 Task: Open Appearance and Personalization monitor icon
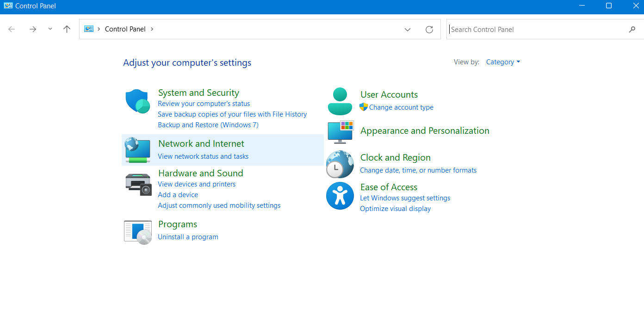(x=341, y=131)
